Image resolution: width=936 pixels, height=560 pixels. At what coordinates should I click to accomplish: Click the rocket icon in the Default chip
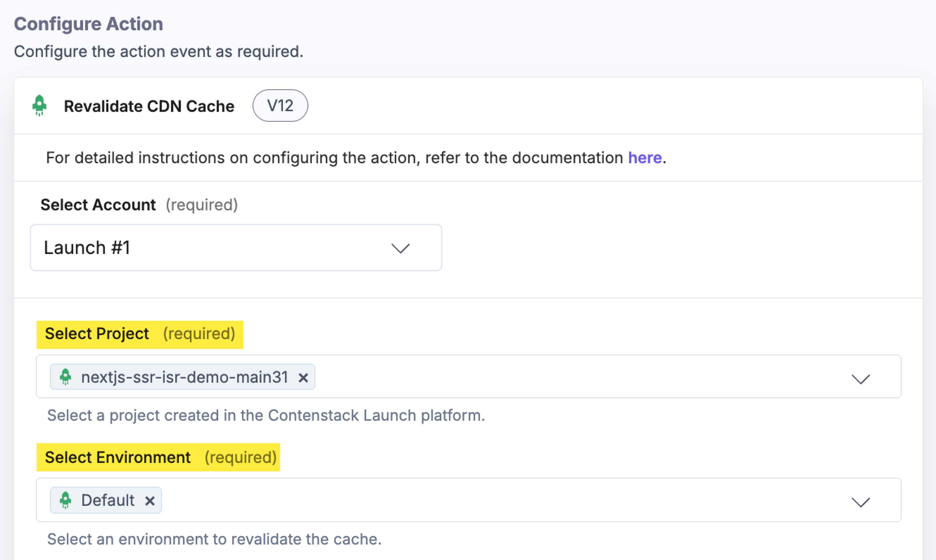tap(65, 500)
